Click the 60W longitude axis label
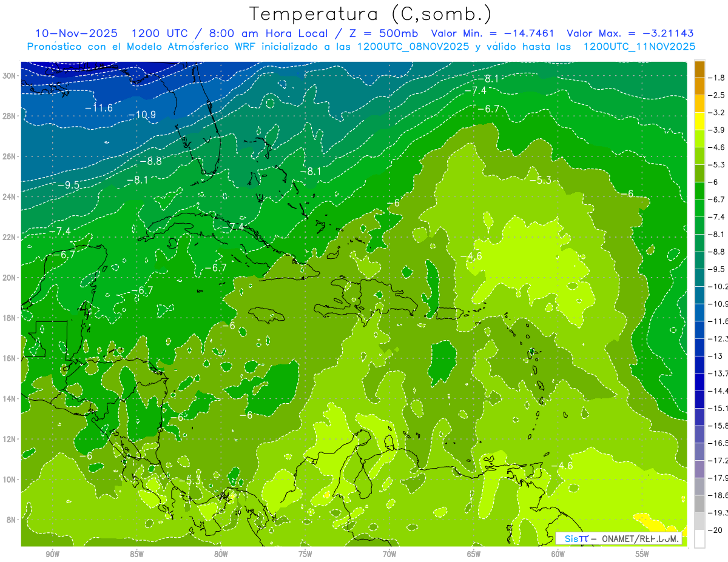This screenshot has width=728, height=562. 558,554
